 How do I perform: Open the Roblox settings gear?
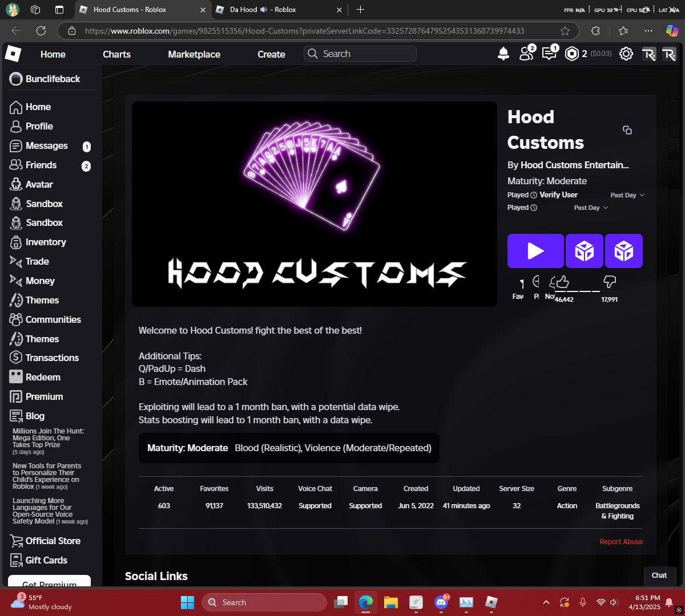[626, 54]
